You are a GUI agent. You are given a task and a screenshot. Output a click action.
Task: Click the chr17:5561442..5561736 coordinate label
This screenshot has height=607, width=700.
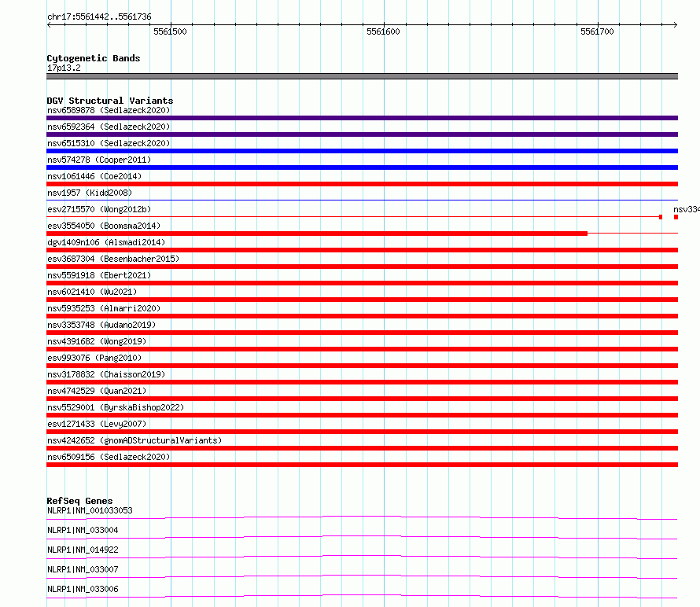pos(99,17)
